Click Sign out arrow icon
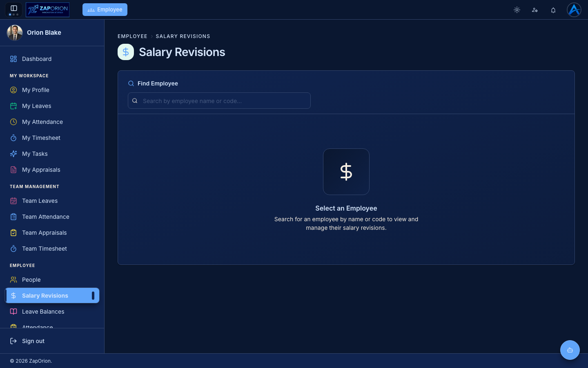 (x=13, y=341)
